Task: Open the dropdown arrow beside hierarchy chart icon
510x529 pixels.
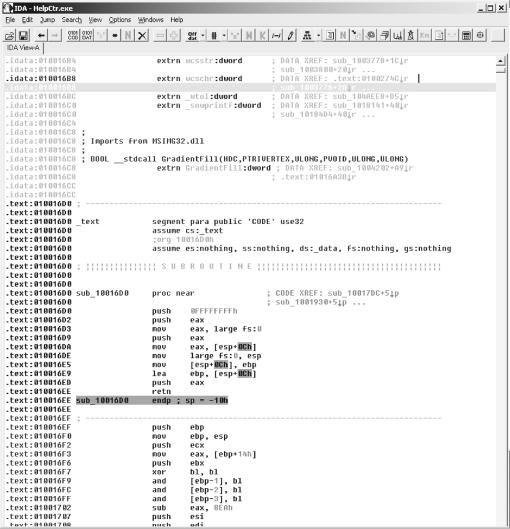Action: [x=318, y=35]
